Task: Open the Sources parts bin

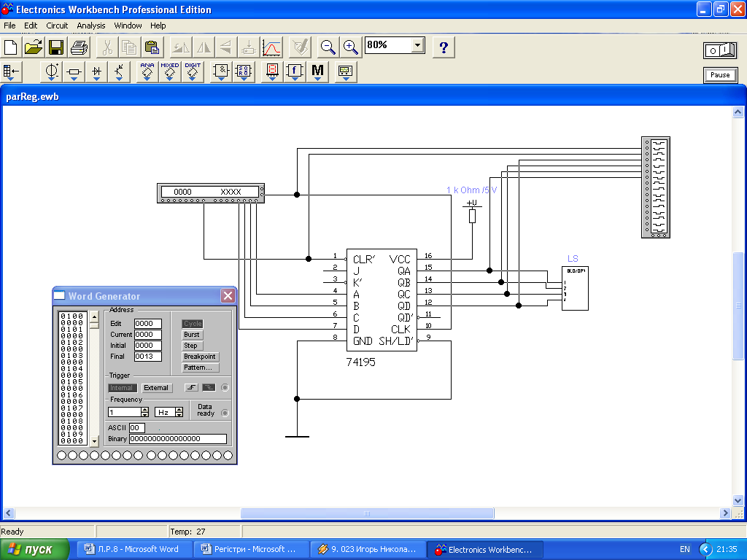Action: pos(51,72)
